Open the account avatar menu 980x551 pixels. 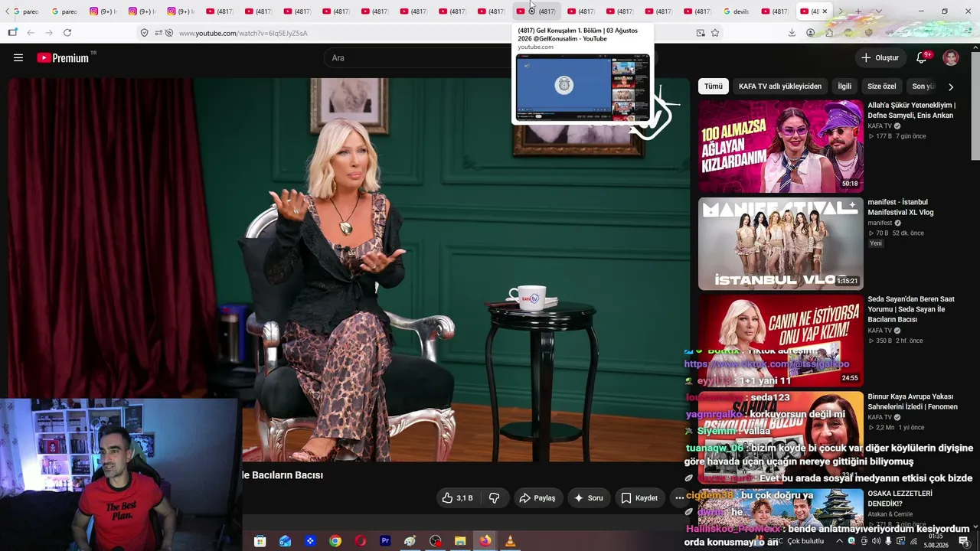tap(951, 57)
